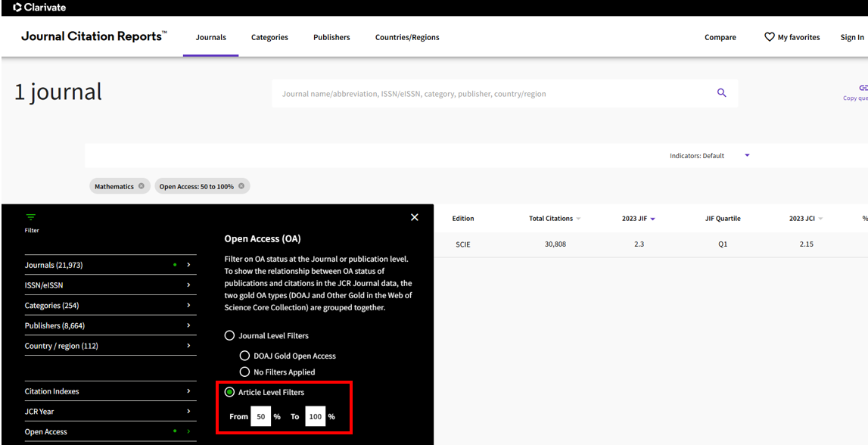
Task: Expand the Country / region (112) filter
Action: point(110,346)
